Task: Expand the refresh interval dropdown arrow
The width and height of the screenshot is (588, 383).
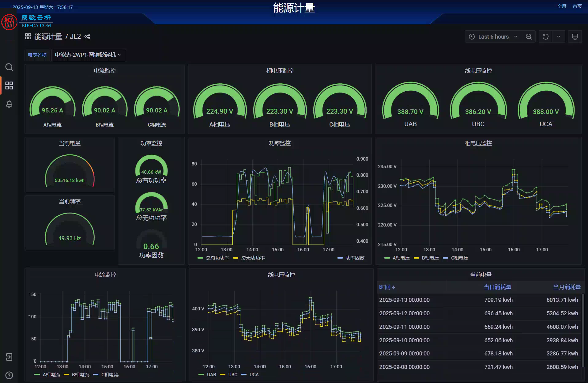Action: [x=559, y=37]
